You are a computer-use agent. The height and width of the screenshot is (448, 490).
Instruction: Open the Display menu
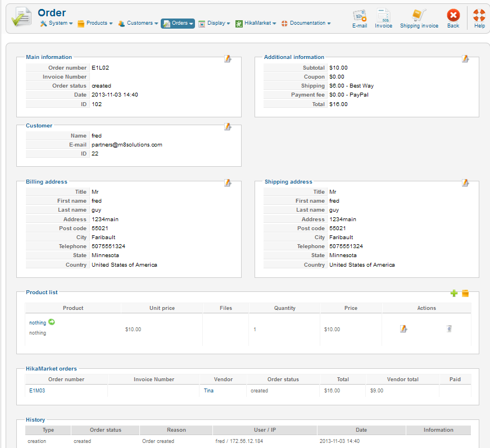tap(215, 23)
